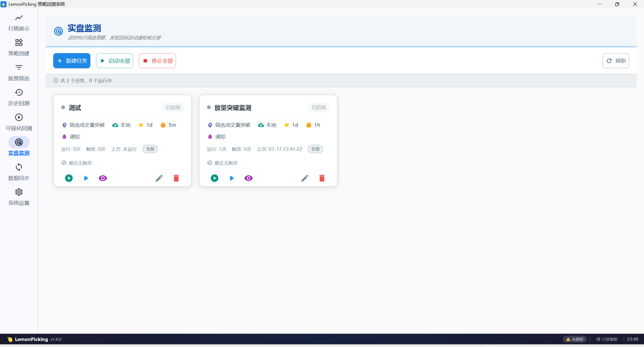View 放量突破监测 results with purple eye icon
This screenshot has height=347, width=644.
point(248,178)
